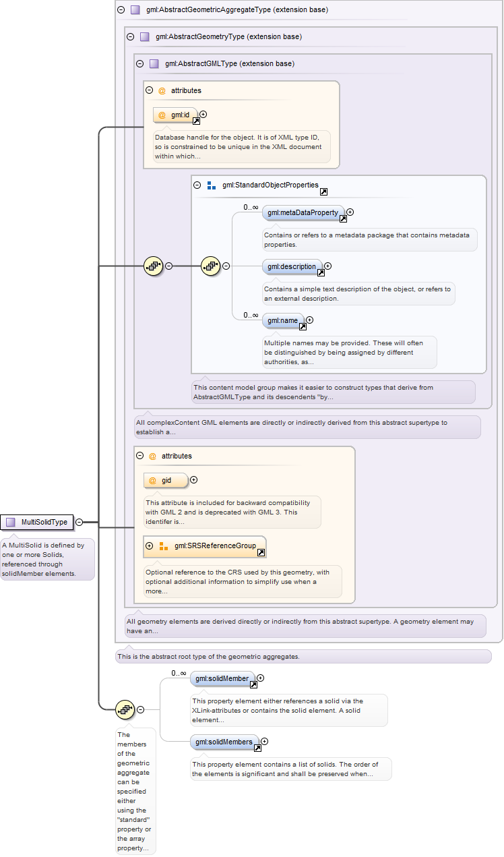Click the @ icon of gid
This screenshot has height=857, width=504.
pyautogui.click(x=152, y=480)
